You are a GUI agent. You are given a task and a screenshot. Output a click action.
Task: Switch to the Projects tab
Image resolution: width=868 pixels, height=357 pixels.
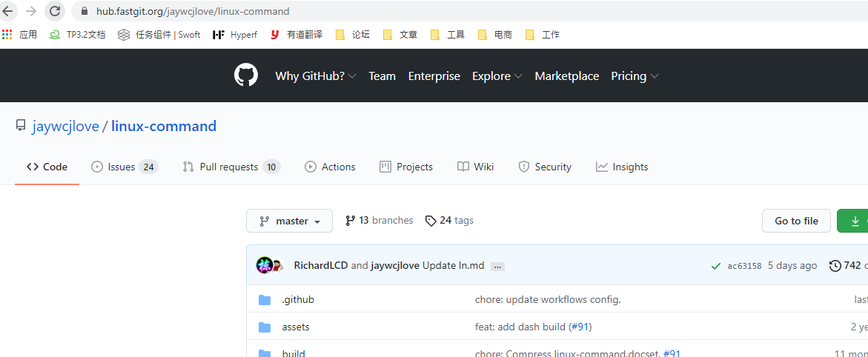pos(405,167)
